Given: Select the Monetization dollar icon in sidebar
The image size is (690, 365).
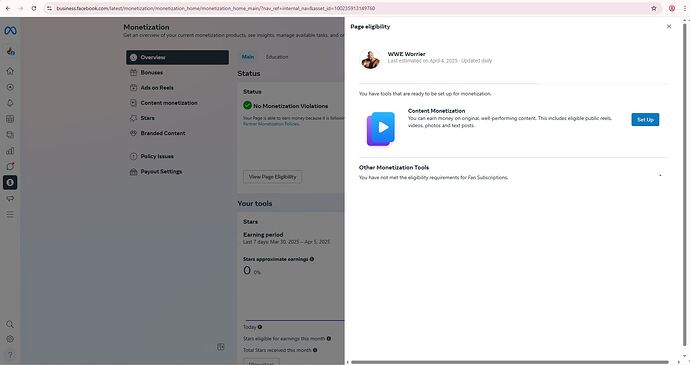Looking at the screenshot, I should click(x=10, y=182).
